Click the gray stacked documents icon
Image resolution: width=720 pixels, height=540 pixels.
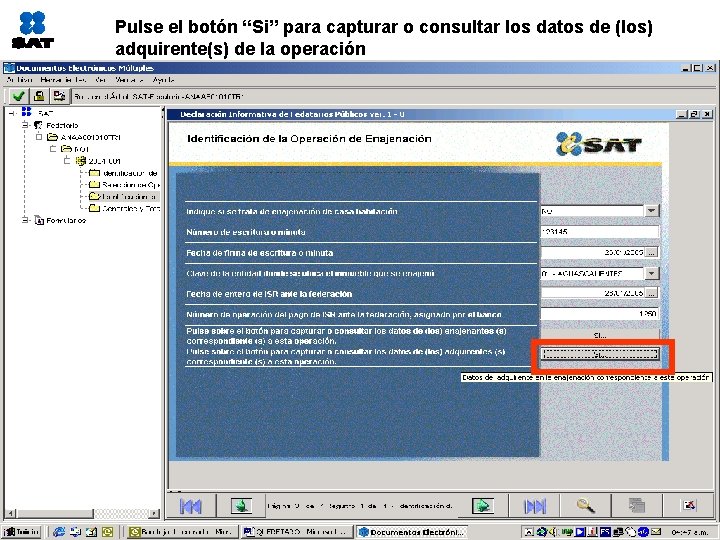tap(637, 506)
